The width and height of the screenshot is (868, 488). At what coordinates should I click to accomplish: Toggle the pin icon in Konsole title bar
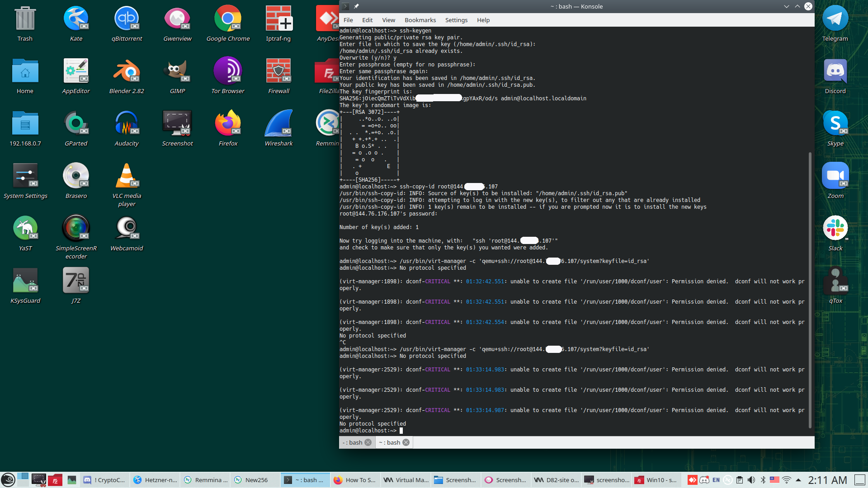pyautogui.click(x=356, y=6)
